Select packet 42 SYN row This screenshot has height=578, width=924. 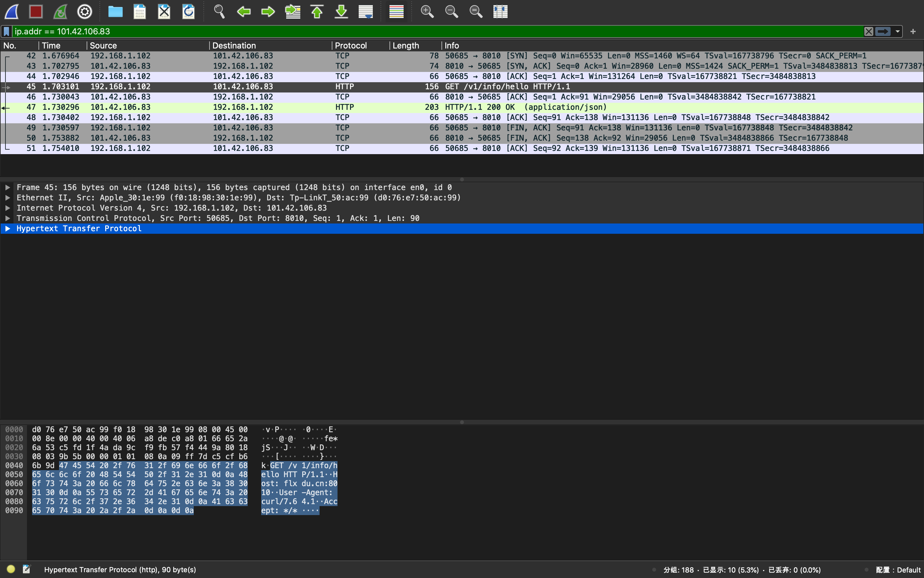point(462,56)
